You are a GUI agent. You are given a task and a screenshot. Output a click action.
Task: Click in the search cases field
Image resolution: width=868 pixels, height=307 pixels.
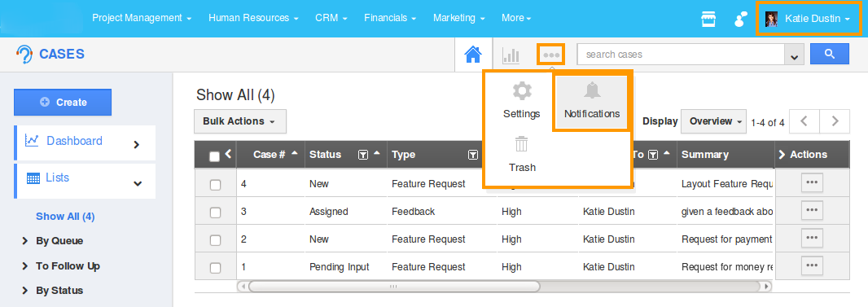tap(681, 55)
